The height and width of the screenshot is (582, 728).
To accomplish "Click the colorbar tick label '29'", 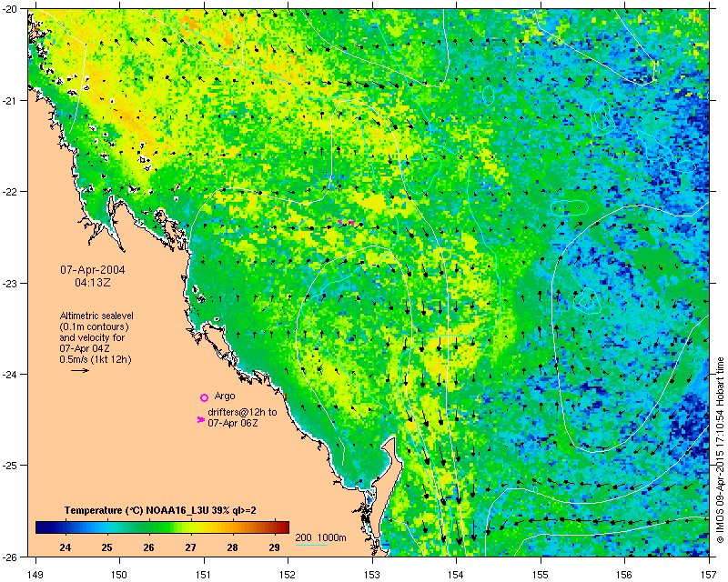I will pyautogui.click(x=274, y=547).
